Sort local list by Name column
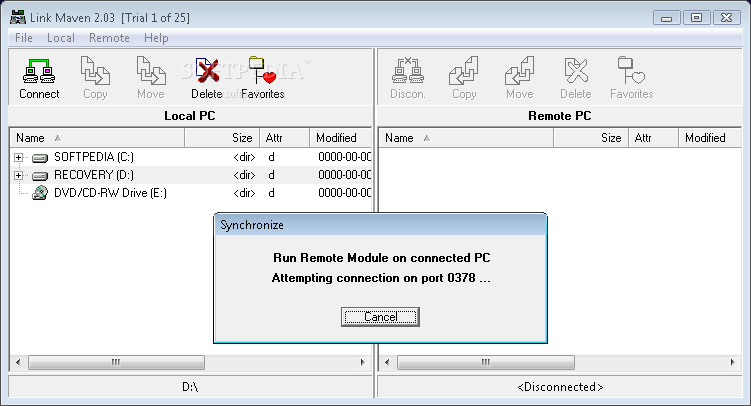 tap(97, 138)
